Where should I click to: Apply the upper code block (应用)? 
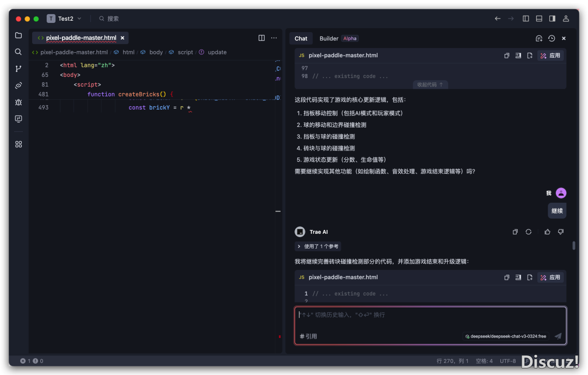pos(550,56)
